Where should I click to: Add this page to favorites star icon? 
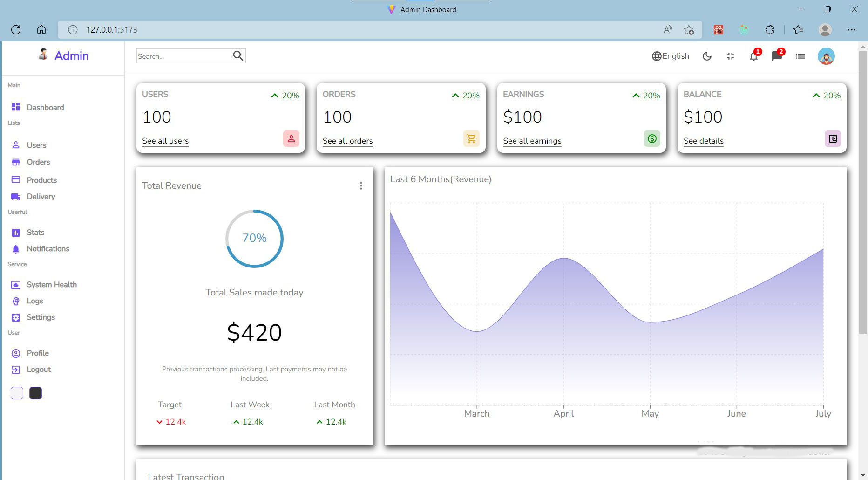pos(689,30)
